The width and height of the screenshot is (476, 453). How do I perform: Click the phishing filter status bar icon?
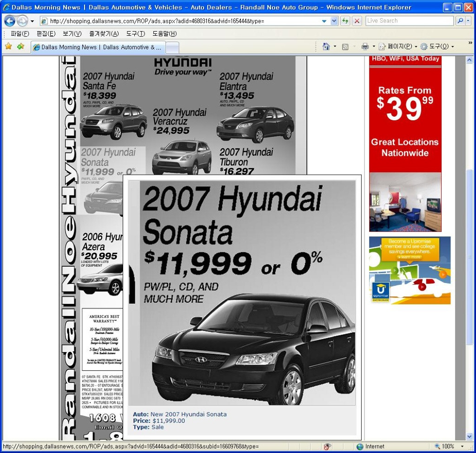[327, 446]
